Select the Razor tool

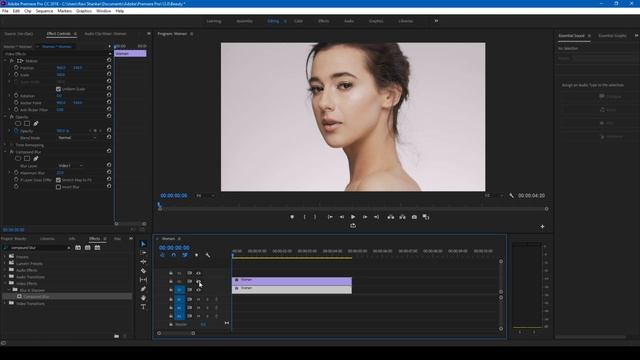tap(143, 271)
